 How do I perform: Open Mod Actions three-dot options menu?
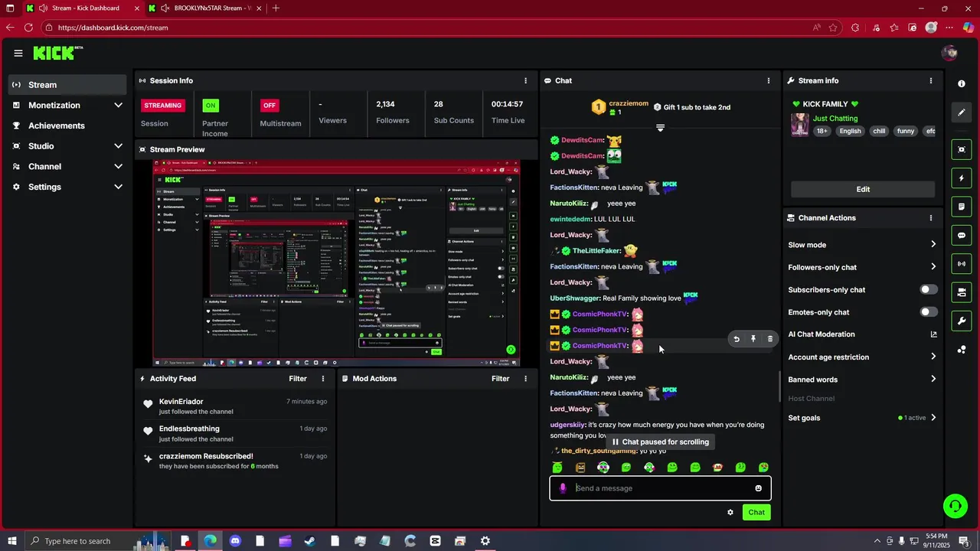coord(525,379)
